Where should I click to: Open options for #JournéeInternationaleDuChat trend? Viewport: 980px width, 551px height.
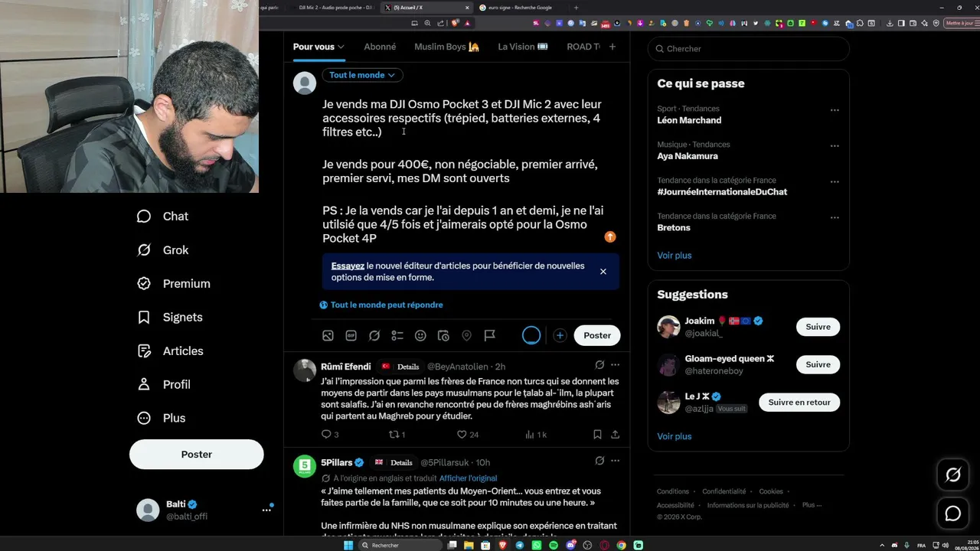(x=835, y=182)
